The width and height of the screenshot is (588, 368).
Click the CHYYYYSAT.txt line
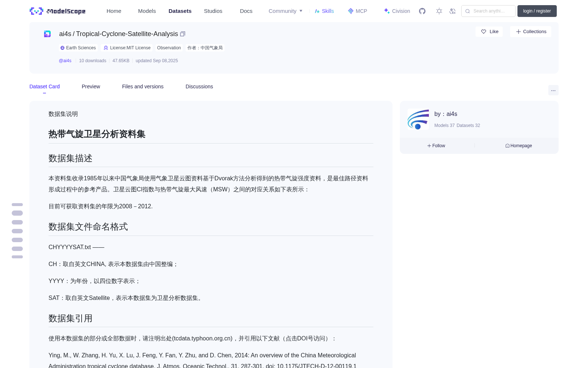[76, 247]
